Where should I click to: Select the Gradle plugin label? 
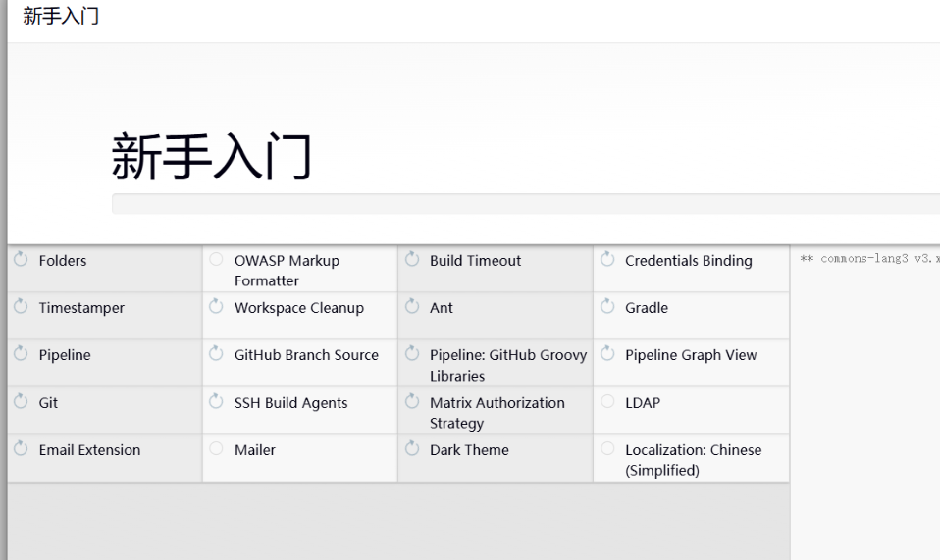point(647,308)
